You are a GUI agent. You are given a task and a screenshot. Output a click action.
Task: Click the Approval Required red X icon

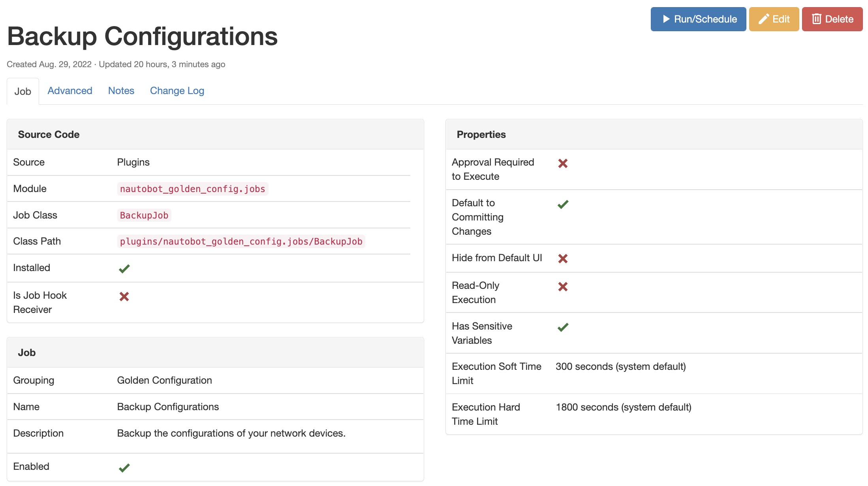tap(563, 163)
